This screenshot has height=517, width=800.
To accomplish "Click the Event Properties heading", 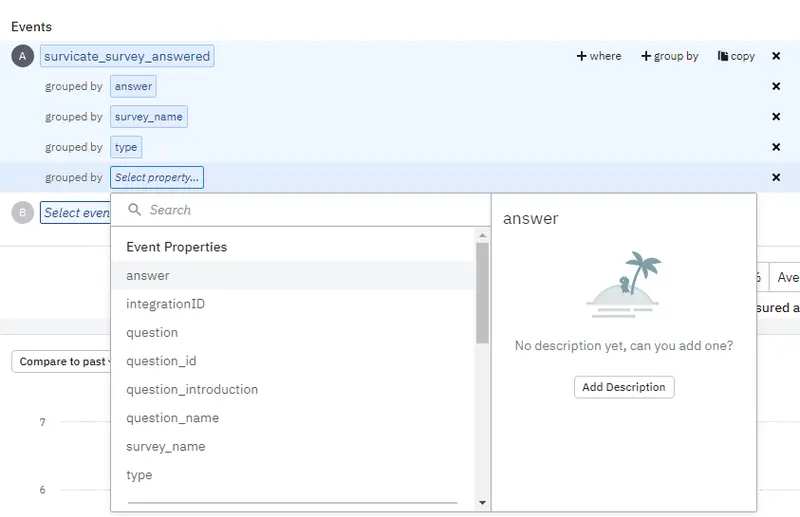I will point(177,247).
